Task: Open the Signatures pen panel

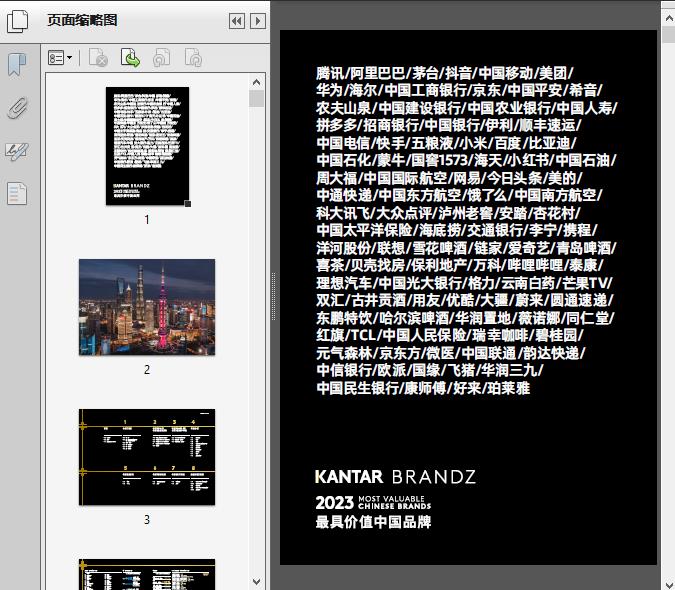Action: [x=17, y=151]
